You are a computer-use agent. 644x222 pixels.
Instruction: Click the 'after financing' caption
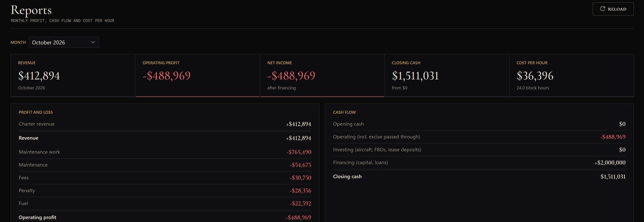click(281, 88)
